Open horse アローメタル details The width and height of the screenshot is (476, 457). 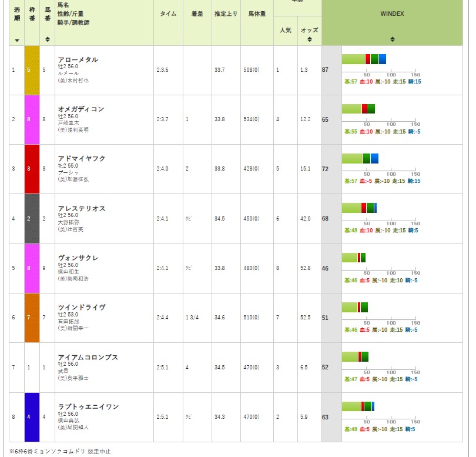pos(78,60)
